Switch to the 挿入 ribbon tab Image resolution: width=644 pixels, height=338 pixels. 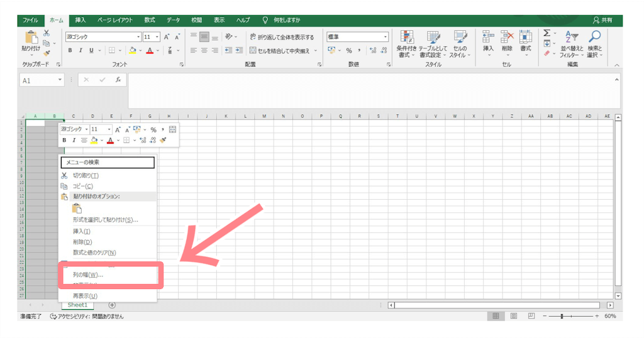(80, 20)
